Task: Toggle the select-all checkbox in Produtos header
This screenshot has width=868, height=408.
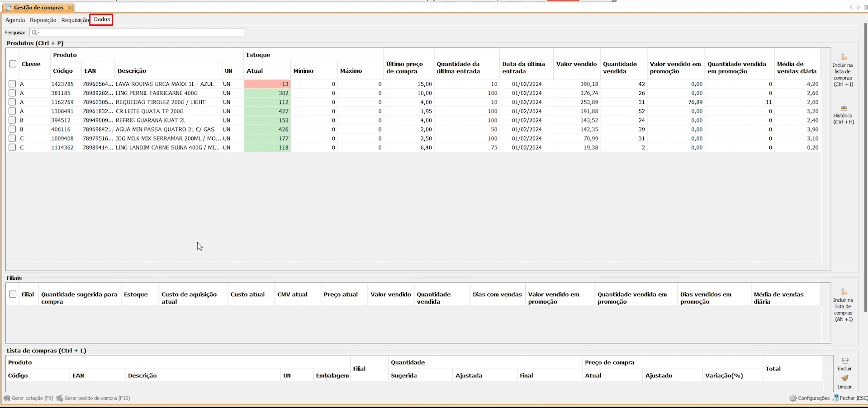Action: (13, 64)
